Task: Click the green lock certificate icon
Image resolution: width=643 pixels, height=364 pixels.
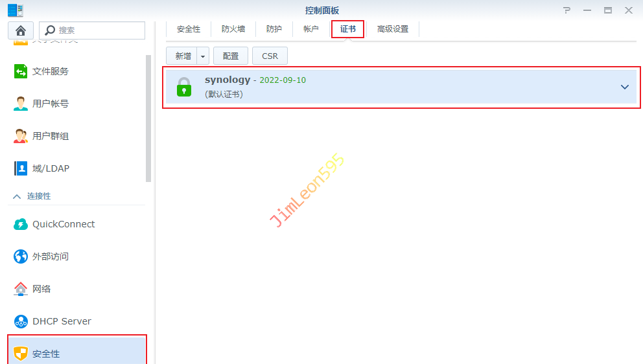Action: pos(184,87)
